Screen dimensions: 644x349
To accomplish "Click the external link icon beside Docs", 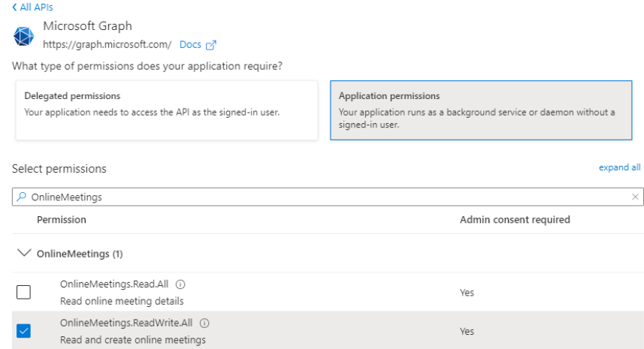I will (x=211, y=45).
